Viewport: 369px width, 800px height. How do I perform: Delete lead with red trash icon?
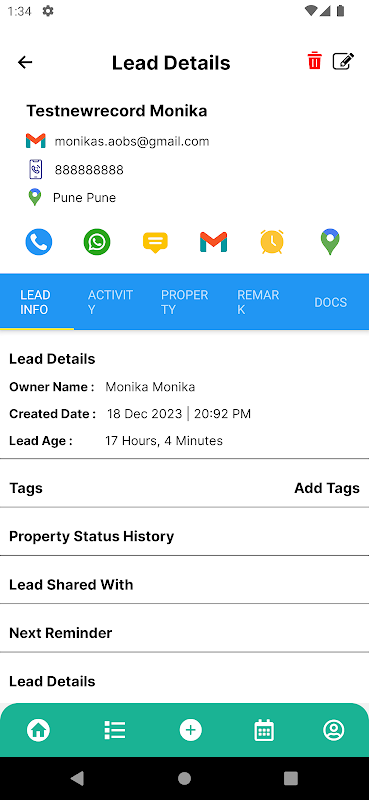click(314, 61)
